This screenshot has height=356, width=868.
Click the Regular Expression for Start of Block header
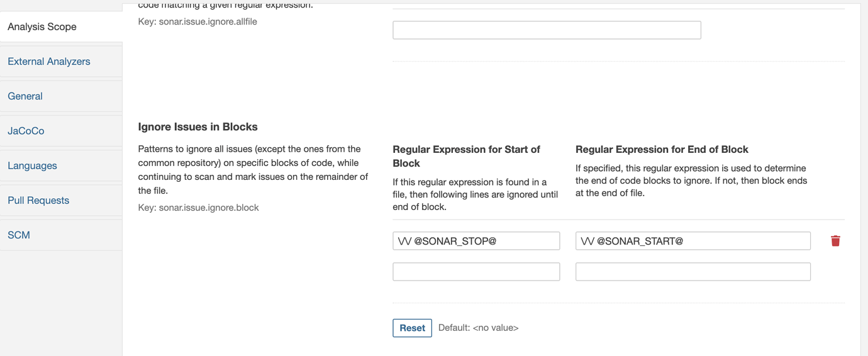tap(466, 156)
